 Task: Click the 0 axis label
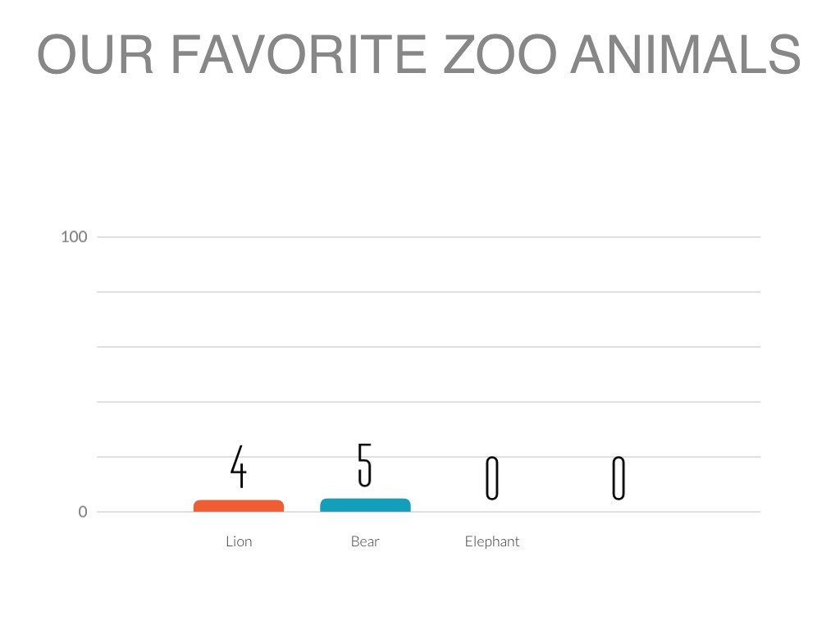pos(82,512)
